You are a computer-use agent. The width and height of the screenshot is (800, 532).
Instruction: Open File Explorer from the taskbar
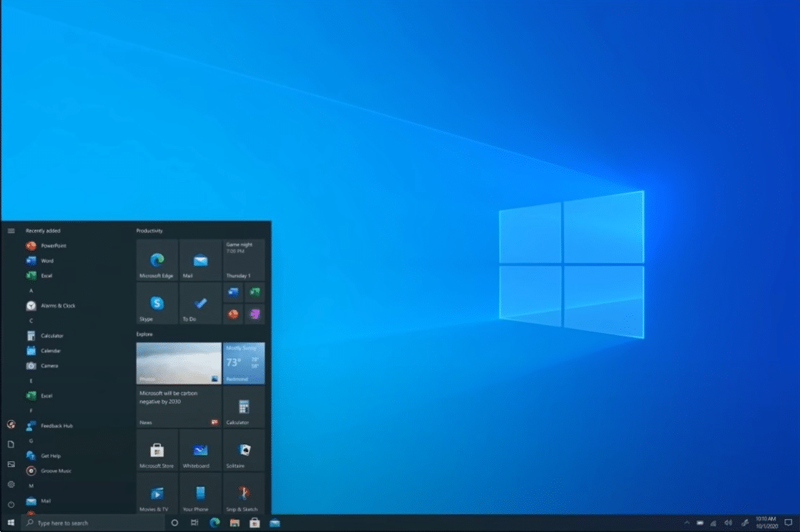click(x=235, y=523)
